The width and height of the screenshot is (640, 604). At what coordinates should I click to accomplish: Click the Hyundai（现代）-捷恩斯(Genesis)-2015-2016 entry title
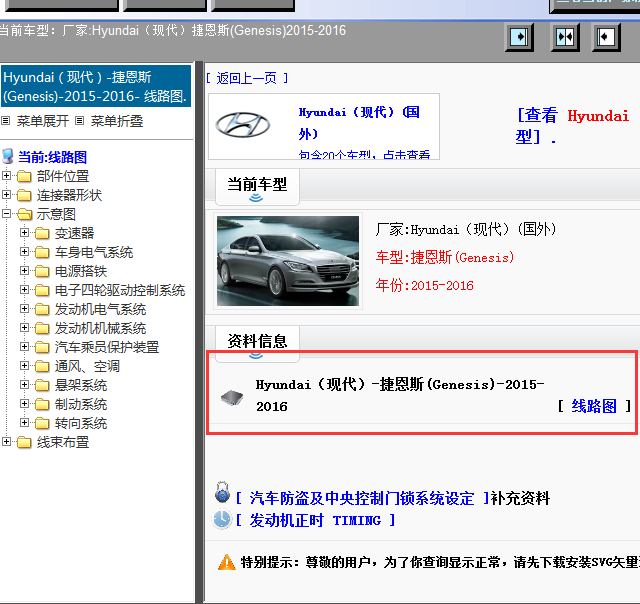pos(400,395)
